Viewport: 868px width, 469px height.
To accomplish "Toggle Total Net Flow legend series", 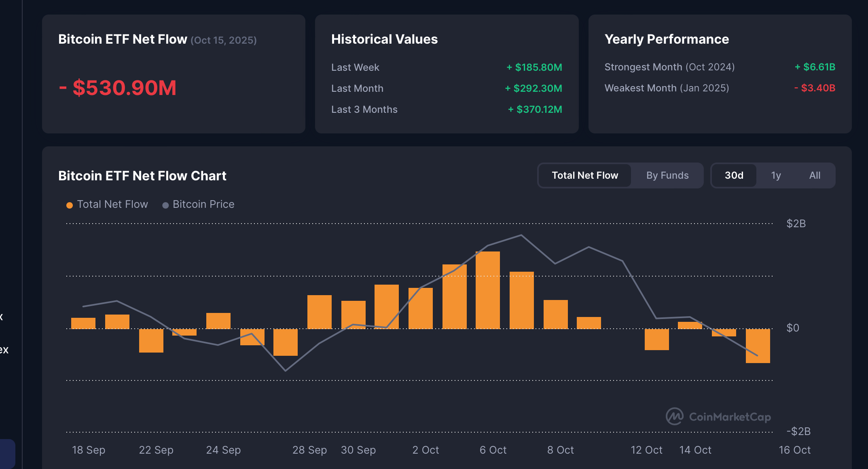I will pos(112,205).
